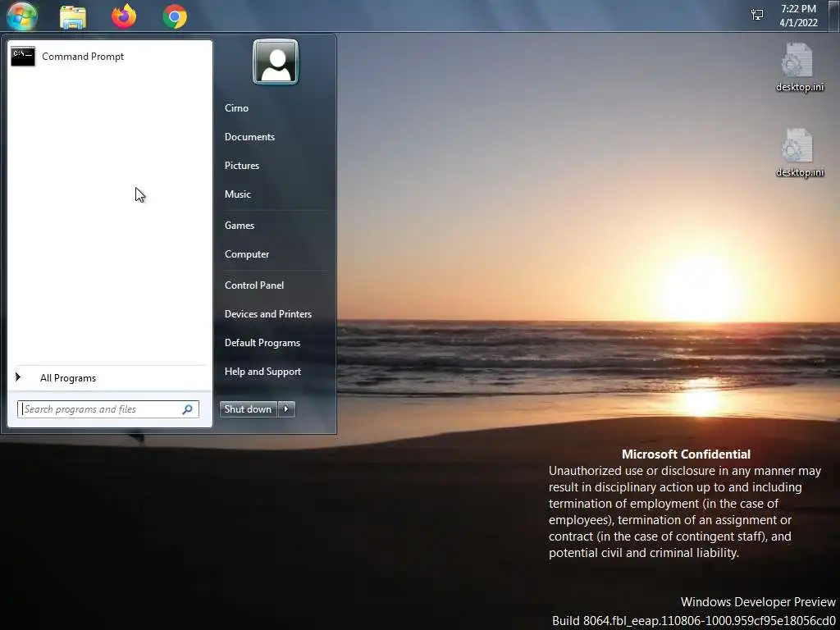Open the Cirno user folder
The image size is (840, 630).
236,108
